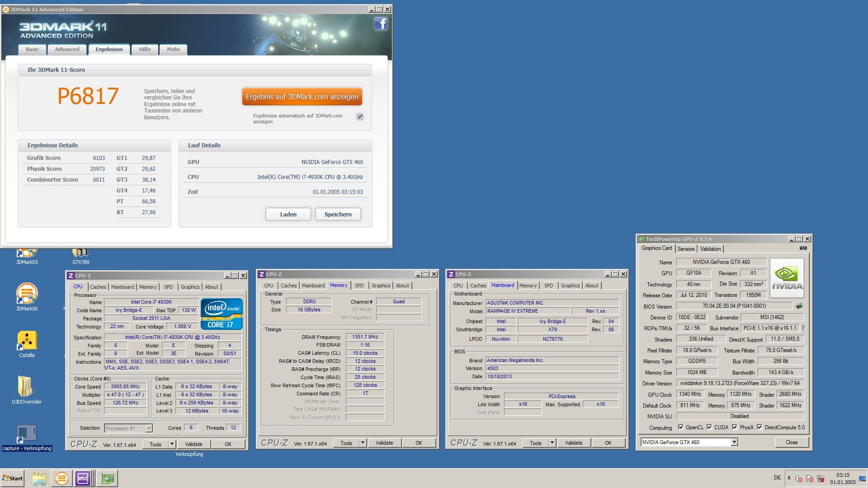Click Validate in the CPU tab window
868x488 pixels.
click(193, 444)
